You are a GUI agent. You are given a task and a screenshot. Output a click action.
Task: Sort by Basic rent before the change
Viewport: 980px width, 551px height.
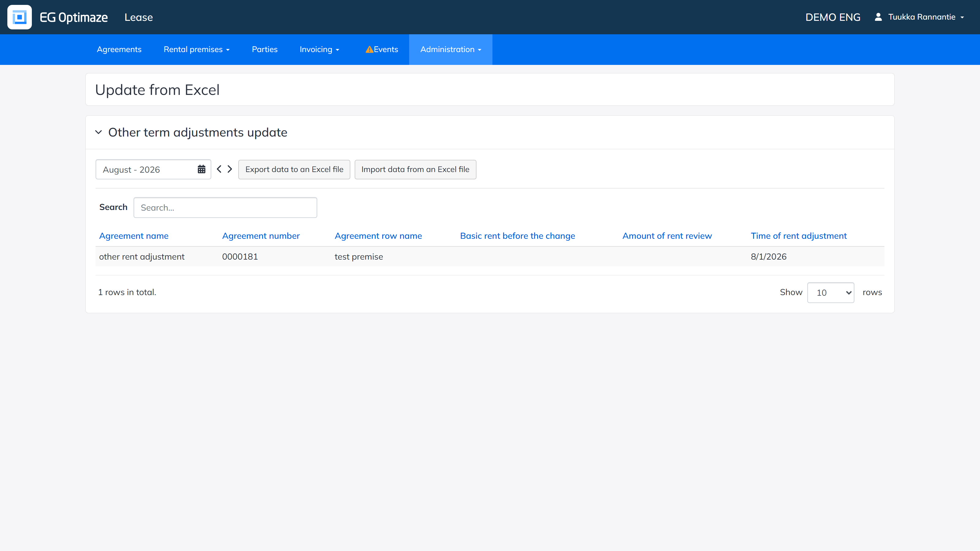point(517,236)
